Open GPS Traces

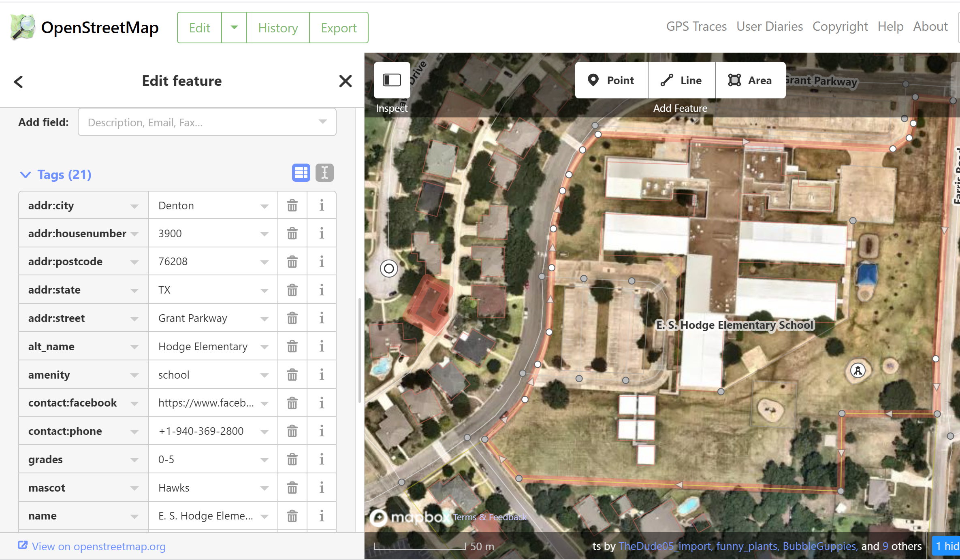point(696,26)
